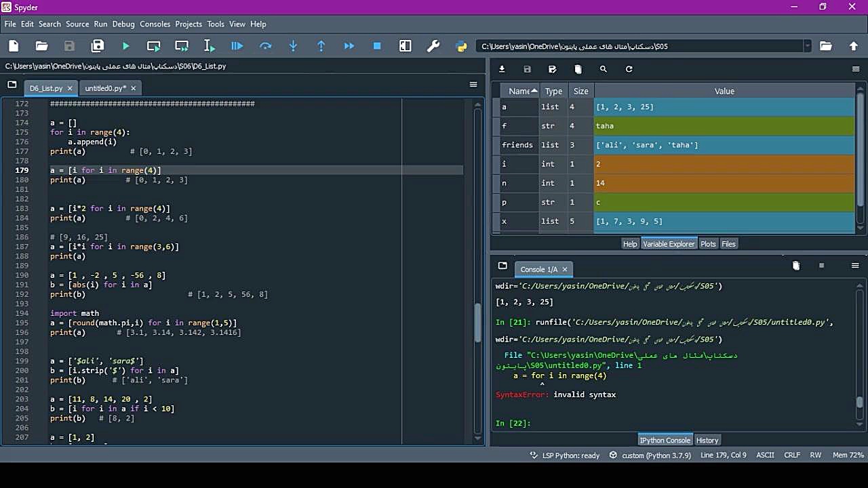Import data in Variable Explorer
Viewport: 868px width, 488px height.
[502, 69]
